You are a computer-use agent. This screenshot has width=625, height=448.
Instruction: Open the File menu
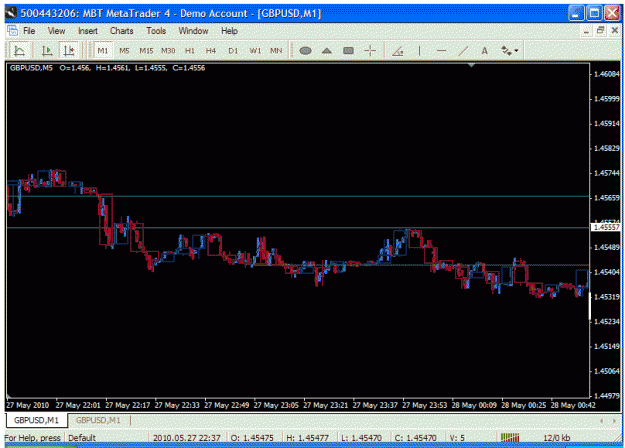pyautogui.click(x=29, y=31)
